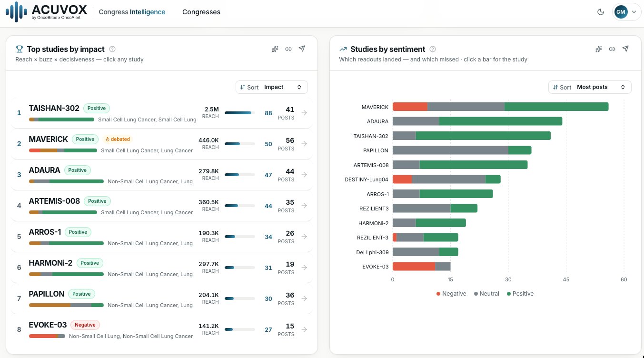Image resolution: width=644 pixels, height=358 pixels.
Task: Click help icon beside Top studies by impact
Action: click(x=112, y=49)
